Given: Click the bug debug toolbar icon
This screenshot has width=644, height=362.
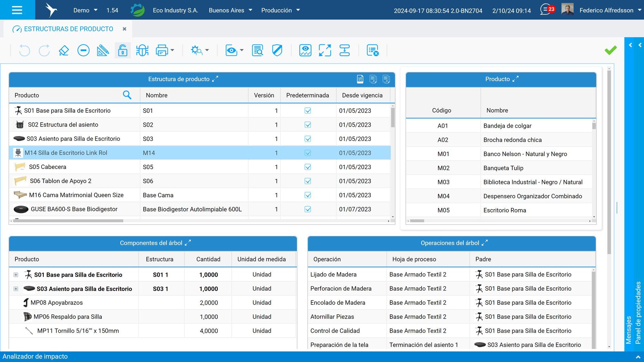Looking at the screenshot, I should pos(142,50).
